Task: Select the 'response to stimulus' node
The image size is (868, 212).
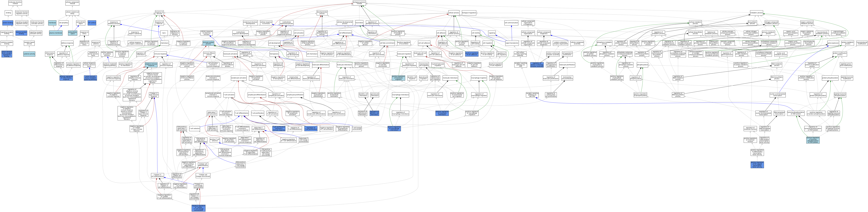Action: 159,13
